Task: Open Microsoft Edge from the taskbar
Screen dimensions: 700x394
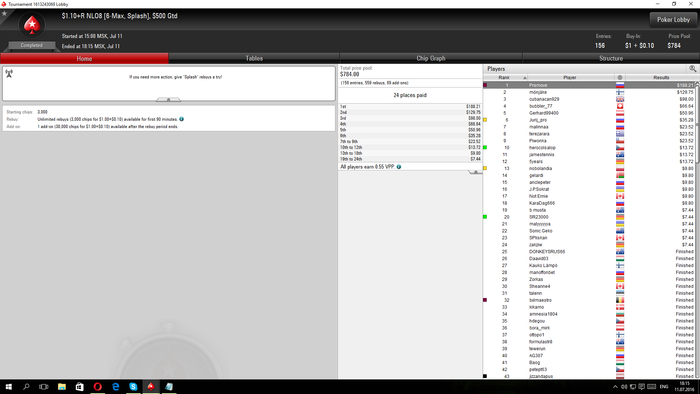Action: (x=115, y=386)
